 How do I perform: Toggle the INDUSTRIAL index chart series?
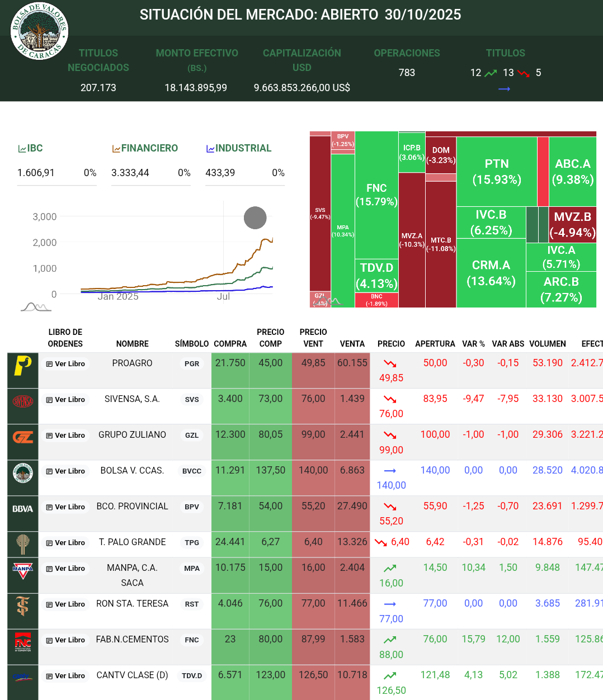(x=239, y=148)
